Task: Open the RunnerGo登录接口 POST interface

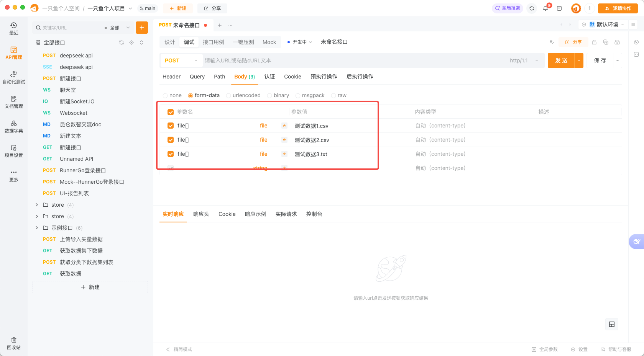Action: [82, 170]
